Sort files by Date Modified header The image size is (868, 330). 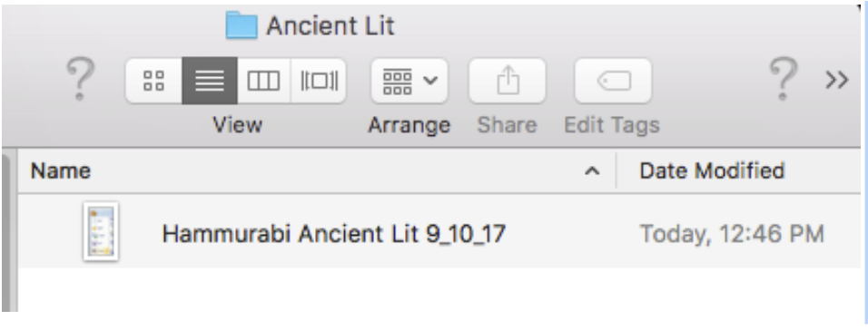tap(712, 170)
